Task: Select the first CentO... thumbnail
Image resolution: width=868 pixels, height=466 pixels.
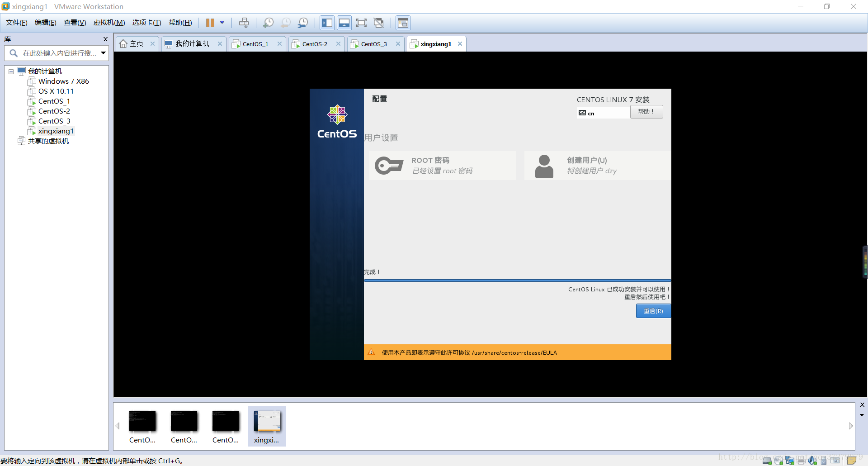Action: pyautogui.click(x=142, y=427)
